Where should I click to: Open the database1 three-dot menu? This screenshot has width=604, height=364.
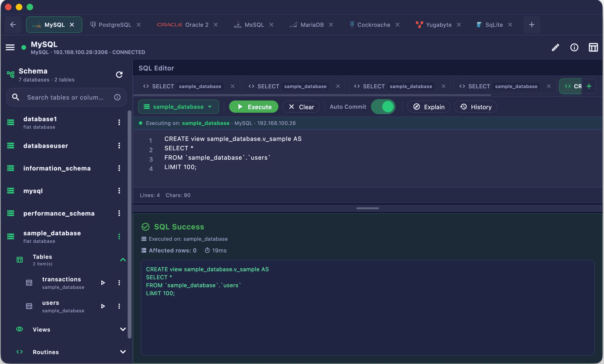(119, 122)
